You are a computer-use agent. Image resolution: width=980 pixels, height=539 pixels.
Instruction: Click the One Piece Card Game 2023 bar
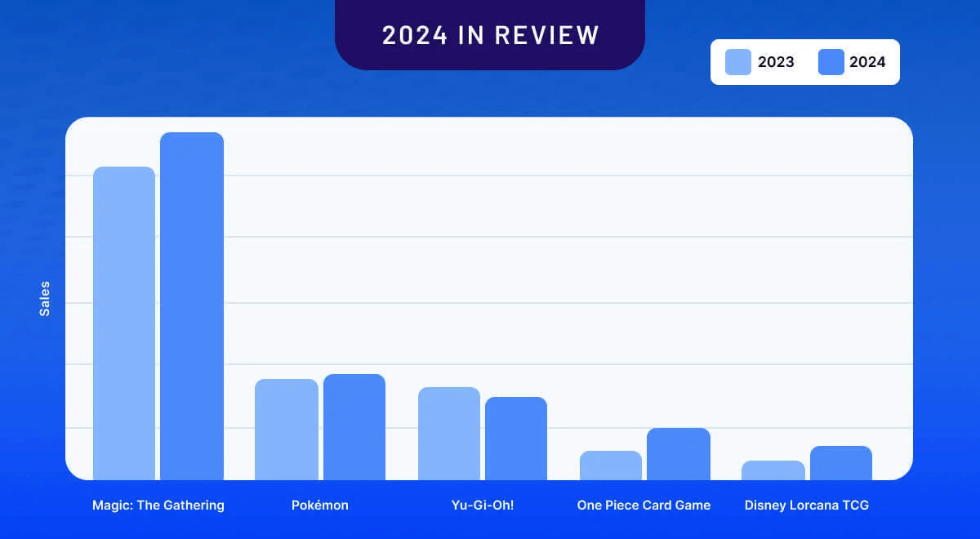click(611, 465)
